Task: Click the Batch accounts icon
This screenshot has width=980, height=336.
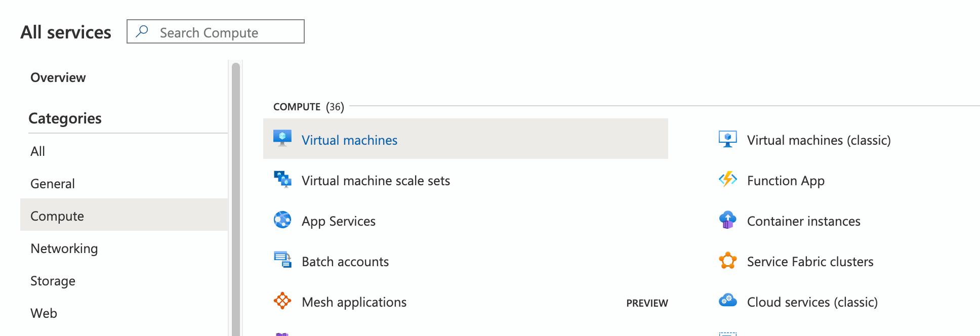Action: tap(282, 260)
